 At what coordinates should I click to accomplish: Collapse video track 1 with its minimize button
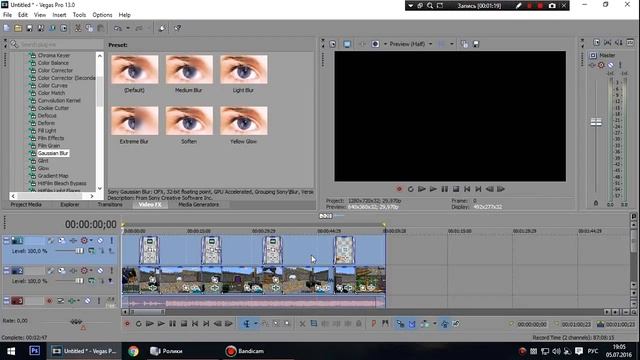pos(6,240)
